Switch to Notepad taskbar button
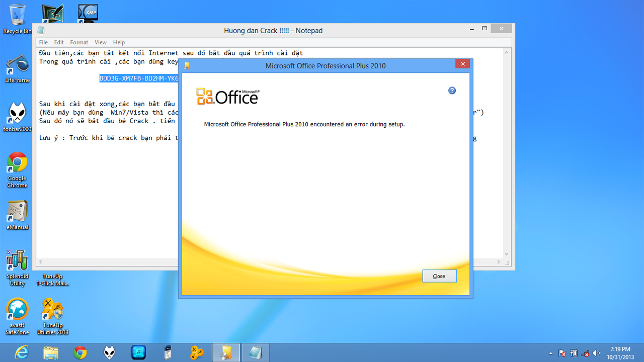The height and width of the screenshot is (362, 644). [x=256, y=352]
